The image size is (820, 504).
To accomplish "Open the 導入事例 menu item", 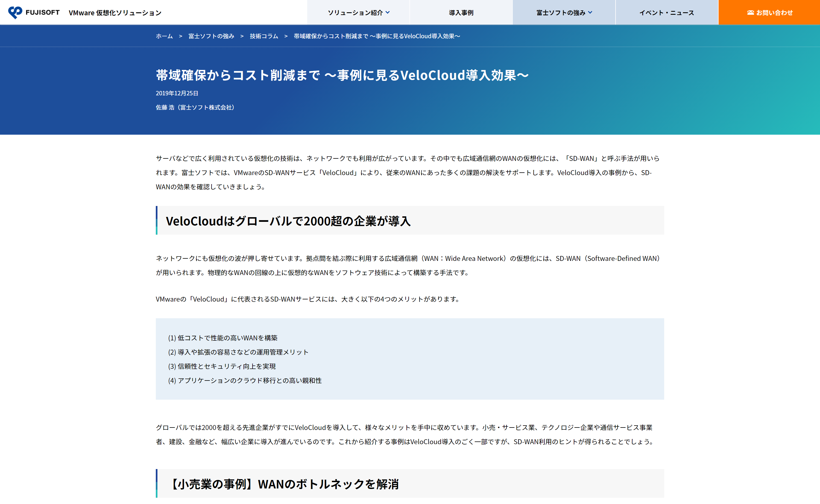I will point(461,12).
